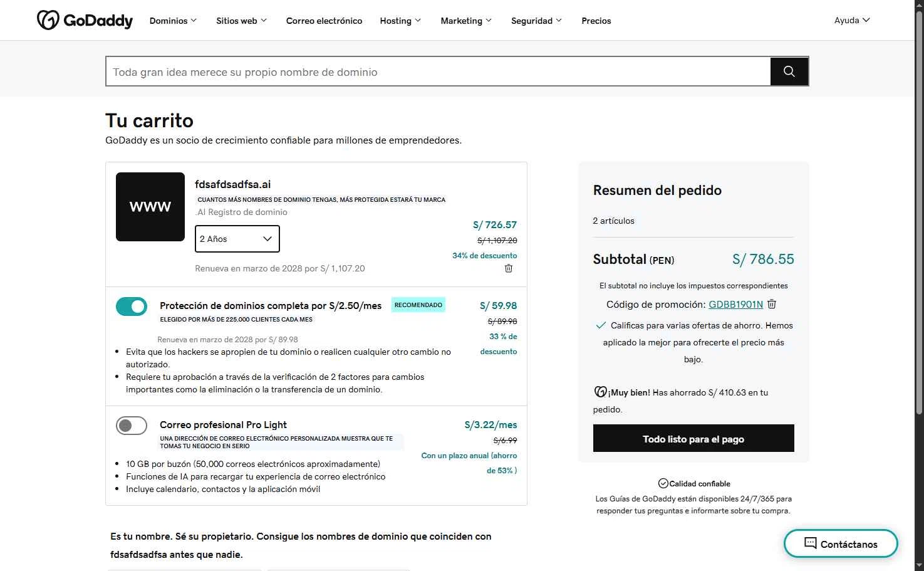Open the Ayuda menu

[852, 20]
